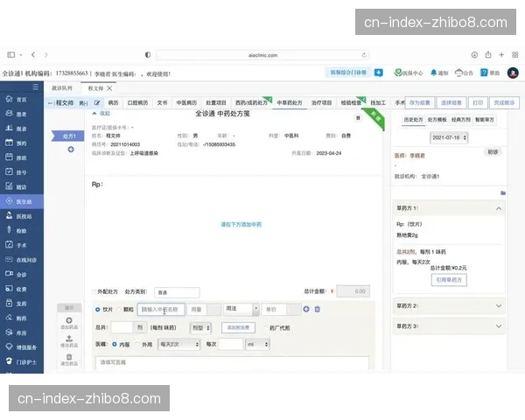The width and height of the screenshot is (525, 420).
Task: Select the 饮片 radio button
Action: pos(97,310)
